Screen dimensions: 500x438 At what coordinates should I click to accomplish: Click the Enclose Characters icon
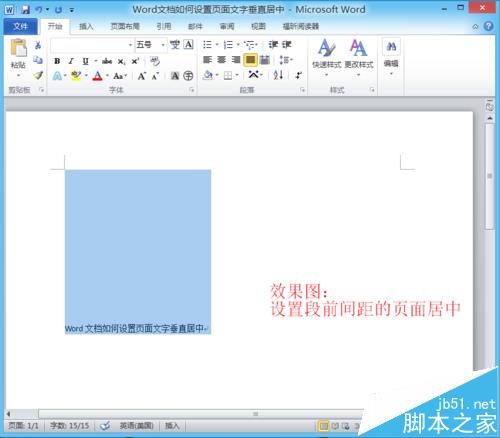(x=188, y=76)
